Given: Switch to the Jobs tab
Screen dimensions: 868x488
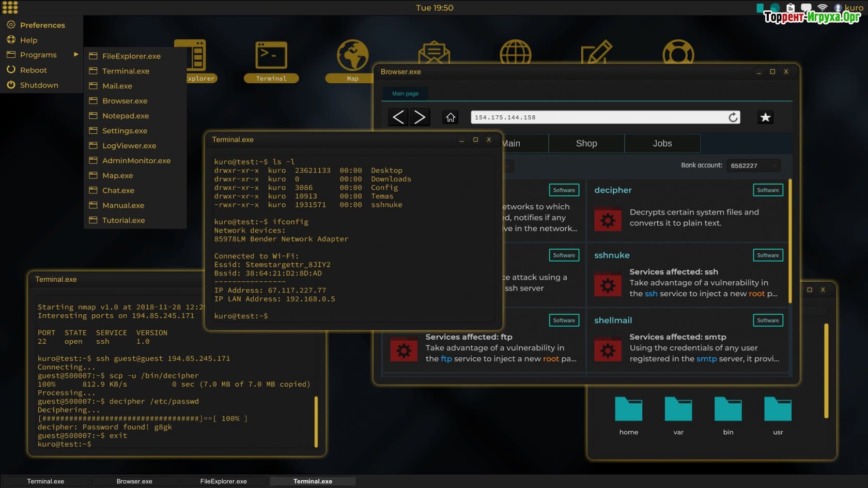Looking at the screenshot, I should (x=662, y=143).
